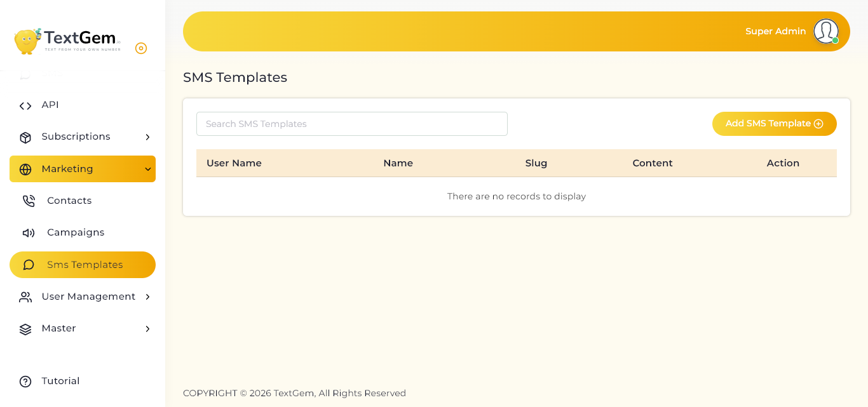868x407 pixels.
Task: Open the Master menu
Action: (x=83, y=328)
